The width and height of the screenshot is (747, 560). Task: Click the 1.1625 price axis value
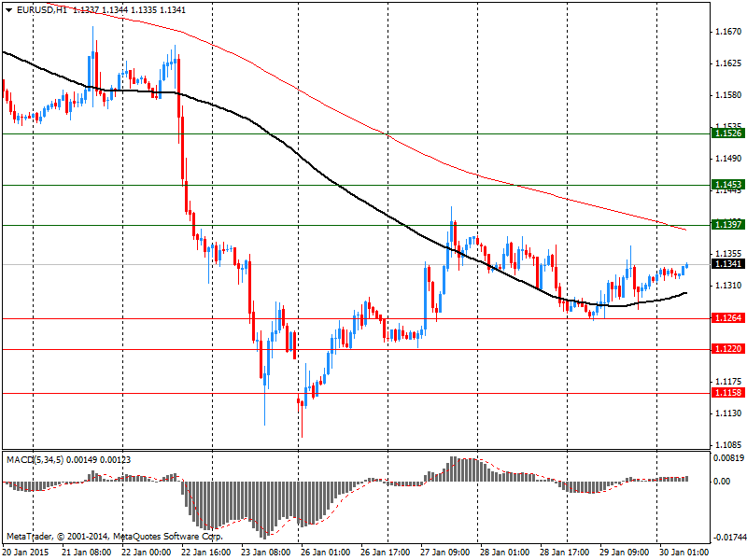(728, 63)
